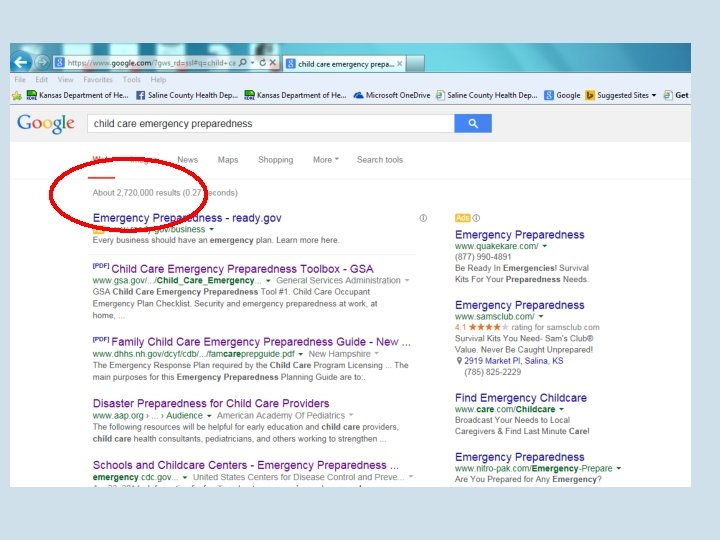Open the File menu
720x540 pixels.
click(x=20, y=79)
